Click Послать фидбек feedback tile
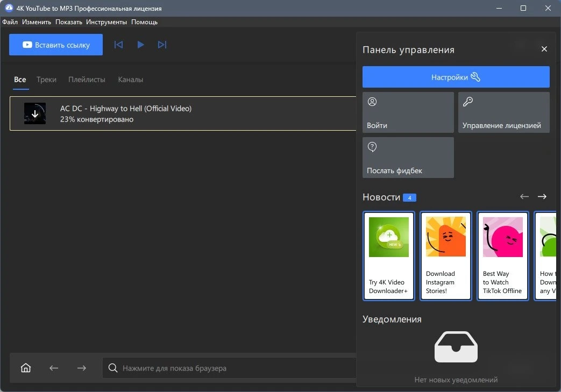The height and width of the screenshot is (392, 561). 408,158
